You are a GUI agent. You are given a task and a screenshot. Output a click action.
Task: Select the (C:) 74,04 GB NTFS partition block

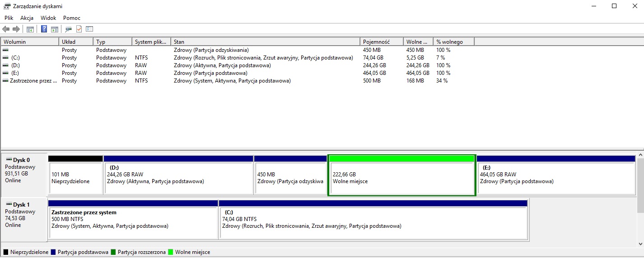click(x=373, y=220)
